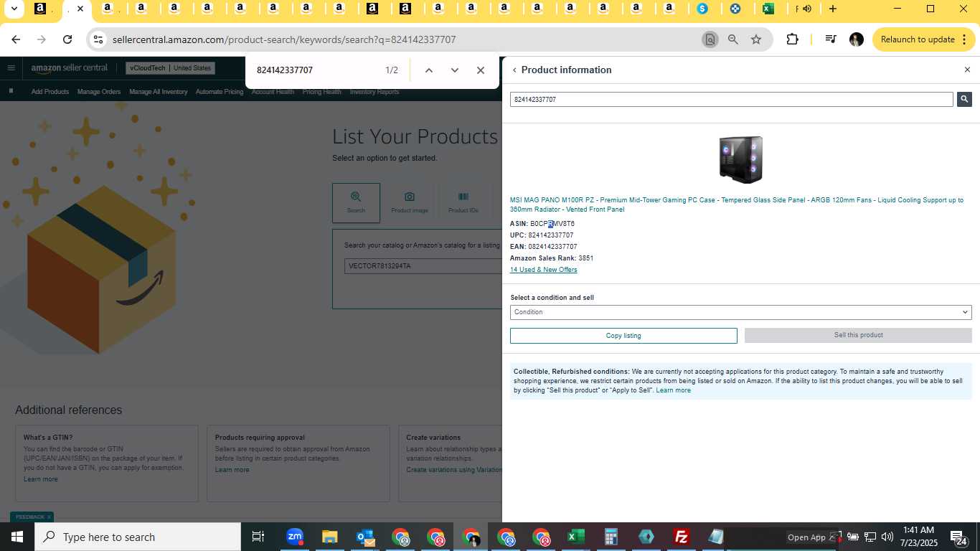980x551 pixels.
Task: Open the volume control in system tray
Action: pyautogui.click(x=887, y=537)
